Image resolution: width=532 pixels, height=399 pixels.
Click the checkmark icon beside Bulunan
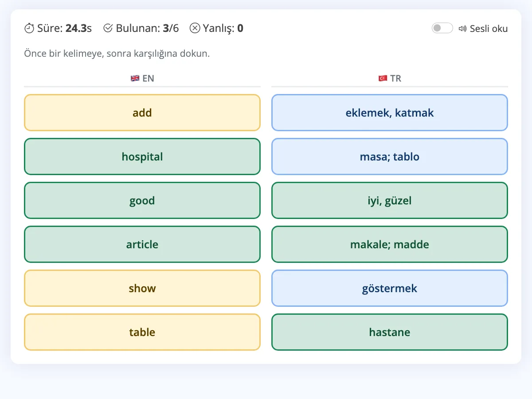(x=108, y=28)
